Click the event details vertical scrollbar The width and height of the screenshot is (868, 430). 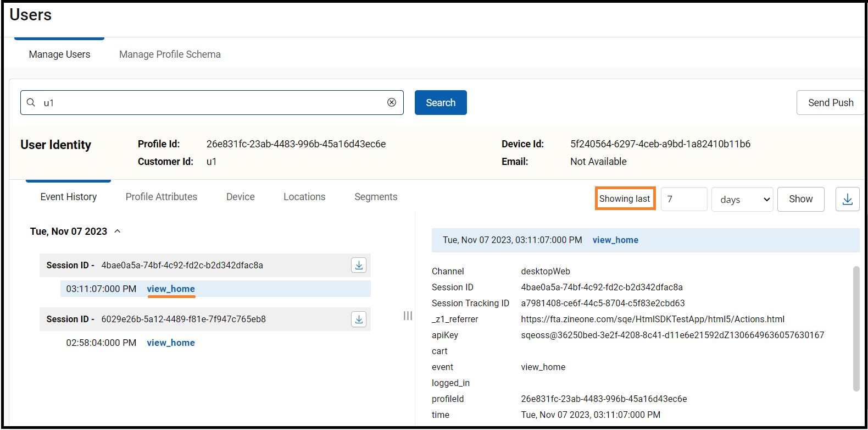click(x=856, y=328)
